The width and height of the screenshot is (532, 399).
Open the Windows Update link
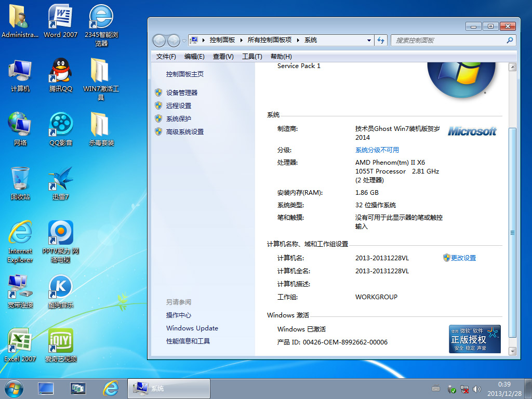click(x=192, y=328)
